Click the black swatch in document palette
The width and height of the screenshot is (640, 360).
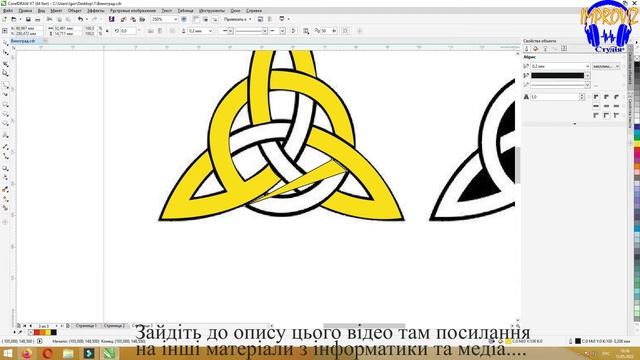(54, 333)
